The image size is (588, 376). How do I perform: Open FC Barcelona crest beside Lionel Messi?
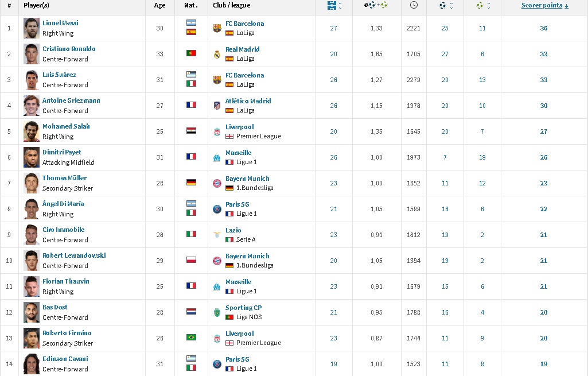click(x=217, y=28)
